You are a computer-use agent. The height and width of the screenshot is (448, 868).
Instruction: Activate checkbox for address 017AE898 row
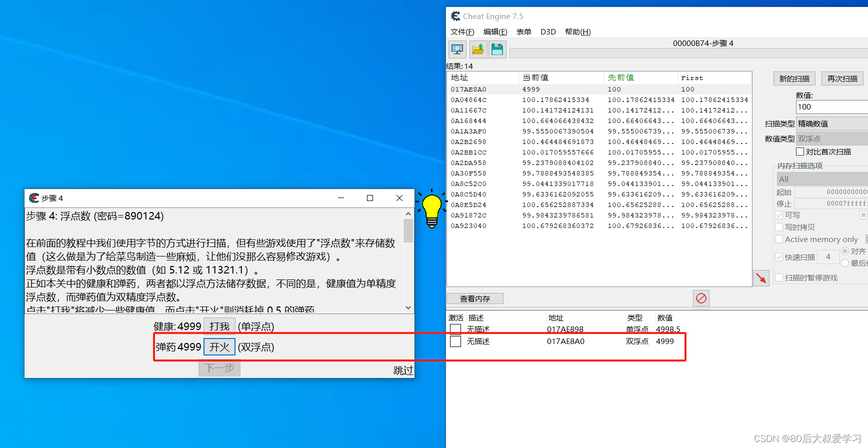click(455, 329)
